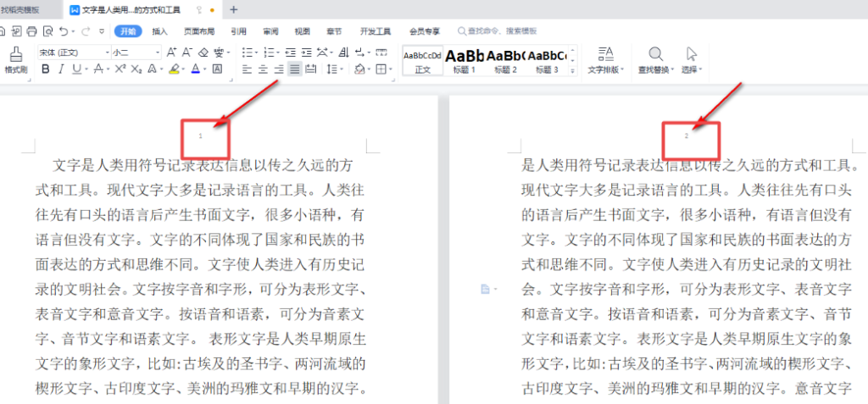
Task: Click the Line Spacing icon
Action: (331, 69)
